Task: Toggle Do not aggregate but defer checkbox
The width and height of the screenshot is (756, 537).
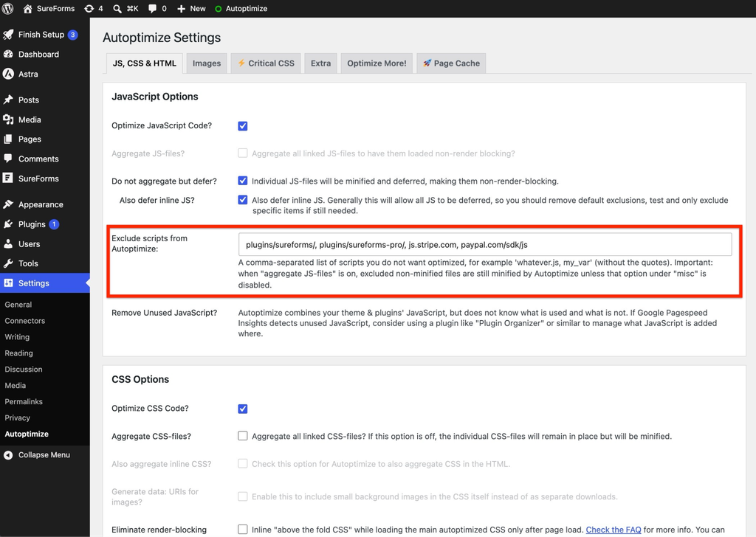Action: click(x=242, y=181)
